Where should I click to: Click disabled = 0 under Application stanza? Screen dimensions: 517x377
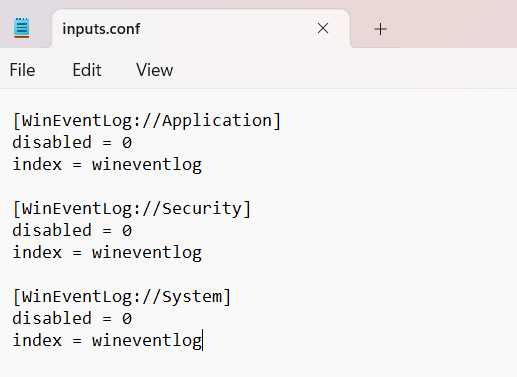coord(72,142)
